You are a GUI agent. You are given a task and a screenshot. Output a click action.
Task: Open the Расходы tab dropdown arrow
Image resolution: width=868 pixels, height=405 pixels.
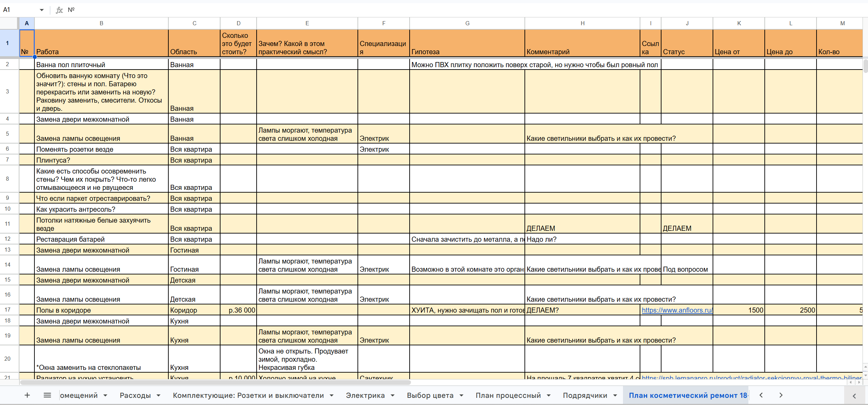pos(158,395)
